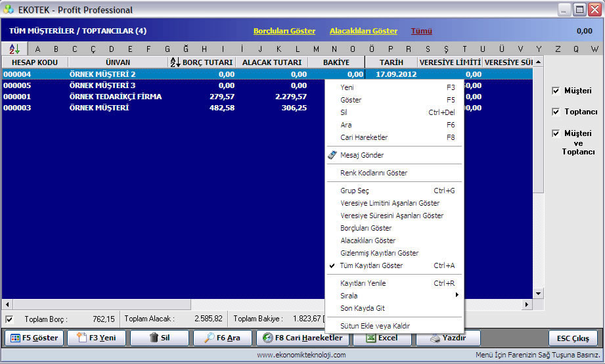Choose Grup Seç in the context menu
The width and height of the screenshot is (605, 364).
[x=394, y=191]
